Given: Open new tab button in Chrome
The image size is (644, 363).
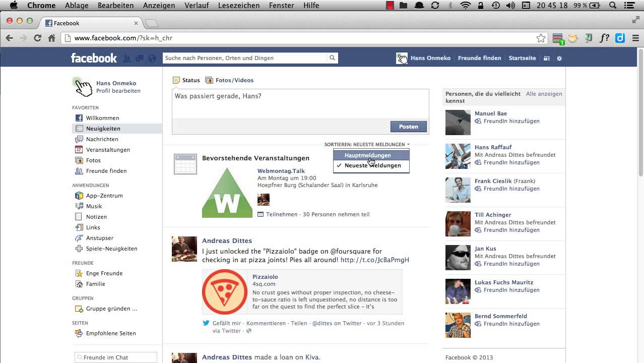Looking at the screenshot, I should pyautogui.click(x=152, y=23).
